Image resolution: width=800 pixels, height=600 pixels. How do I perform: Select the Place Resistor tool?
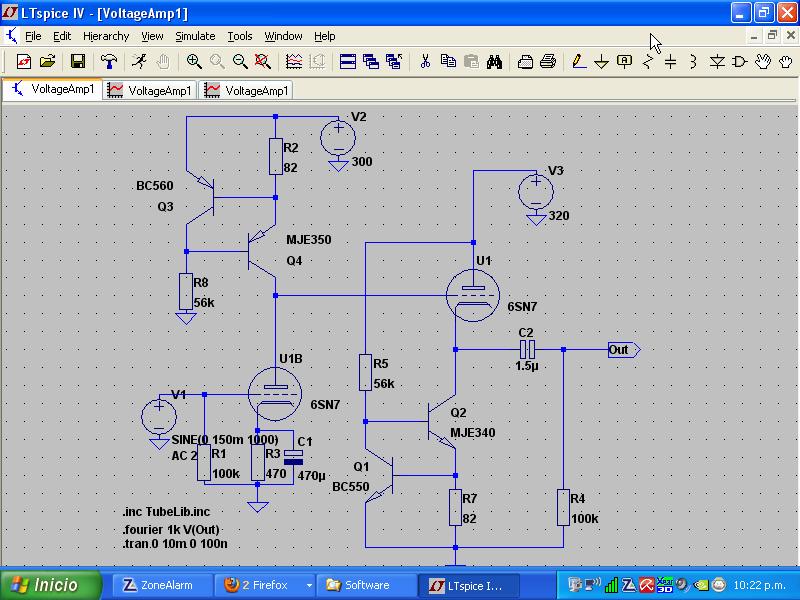tap(648, 62)
